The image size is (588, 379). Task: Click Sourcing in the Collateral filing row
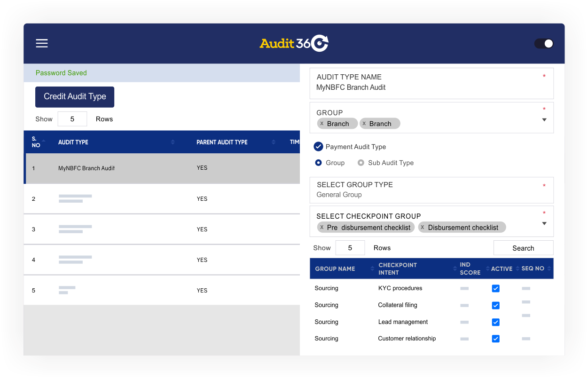[x=326, y=305]
